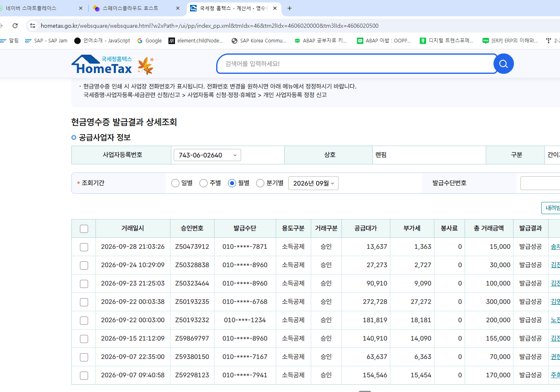Screen dimensions: 560x392
Task: Open the ABAP 아밥 : OOPP bookmark
Action: pyautogui.click(x=384, y=41)
